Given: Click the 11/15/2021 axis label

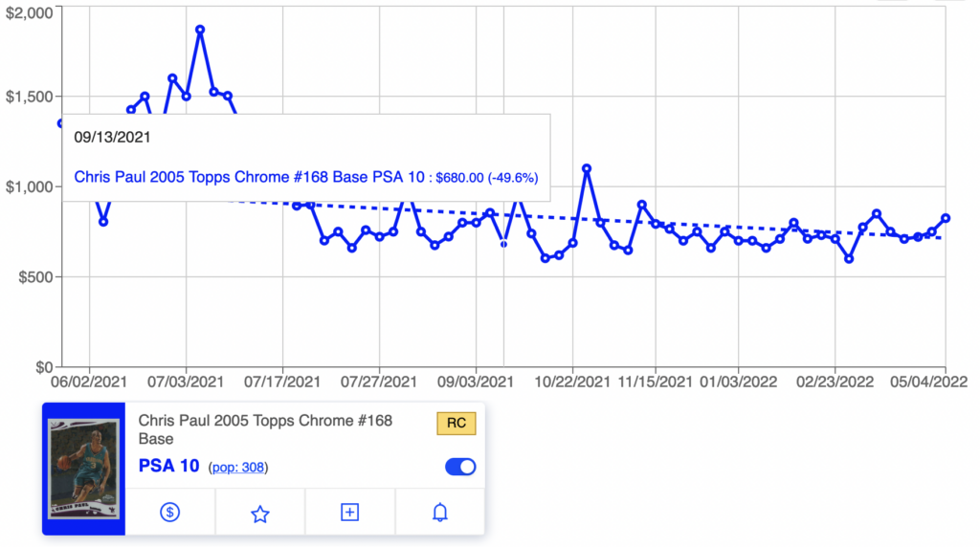Looking at the screenshot, I should 656,382.
